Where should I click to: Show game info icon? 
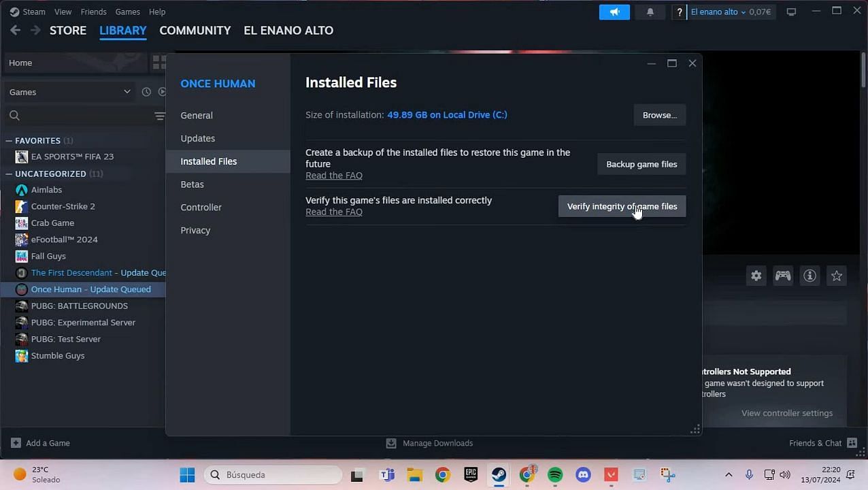[x=809, y=276]
